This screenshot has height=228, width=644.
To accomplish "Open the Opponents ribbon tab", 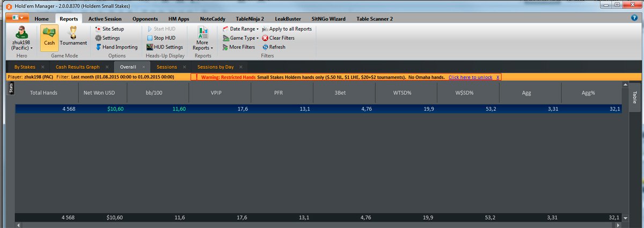I will [145, 19].
